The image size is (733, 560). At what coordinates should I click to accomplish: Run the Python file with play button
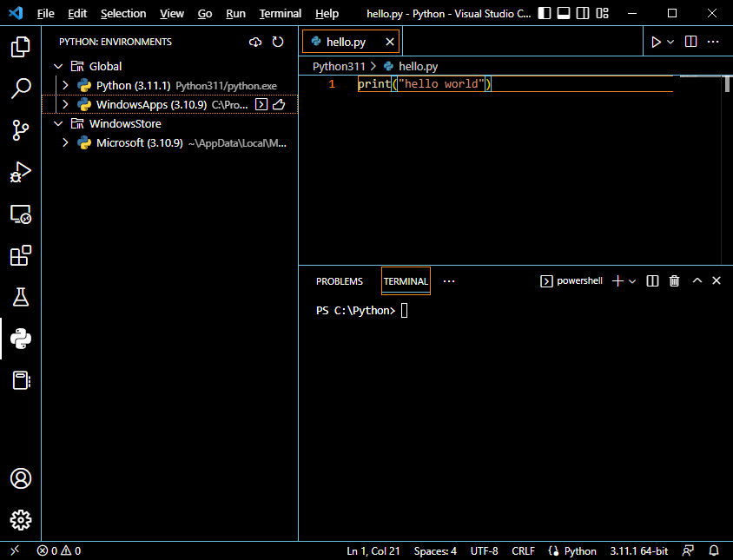click(656, 42)
